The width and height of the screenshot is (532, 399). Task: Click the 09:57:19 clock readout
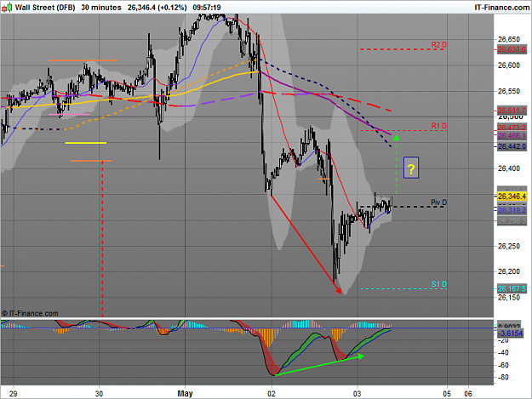click(x=207, y=8)
